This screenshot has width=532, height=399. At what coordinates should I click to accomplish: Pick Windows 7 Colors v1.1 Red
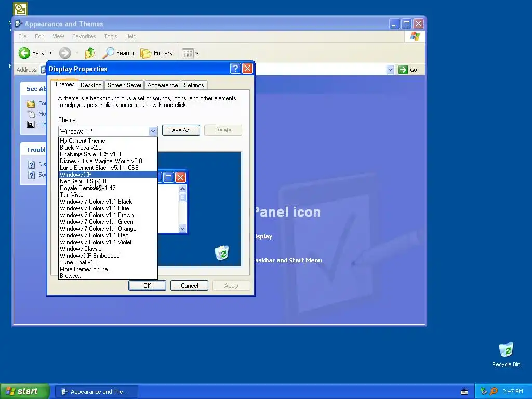click(x=108, y=235)
